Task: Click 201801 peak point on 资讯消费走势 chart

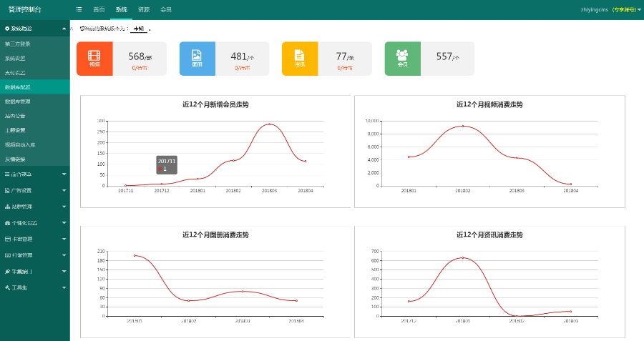Action: coord(463,257)
